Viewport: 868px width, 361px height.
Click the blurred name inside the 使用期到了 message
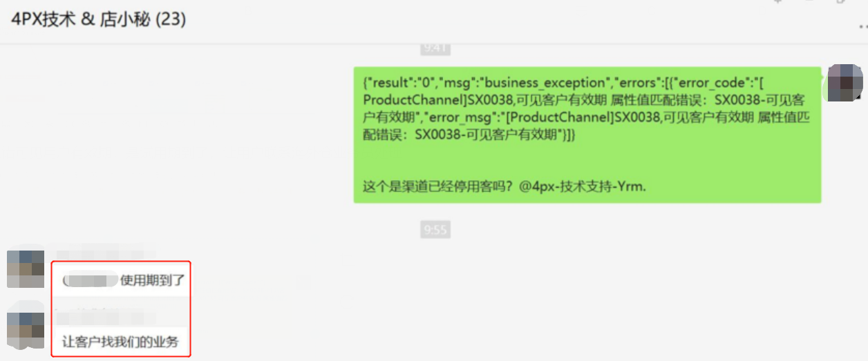pos(91,281)
